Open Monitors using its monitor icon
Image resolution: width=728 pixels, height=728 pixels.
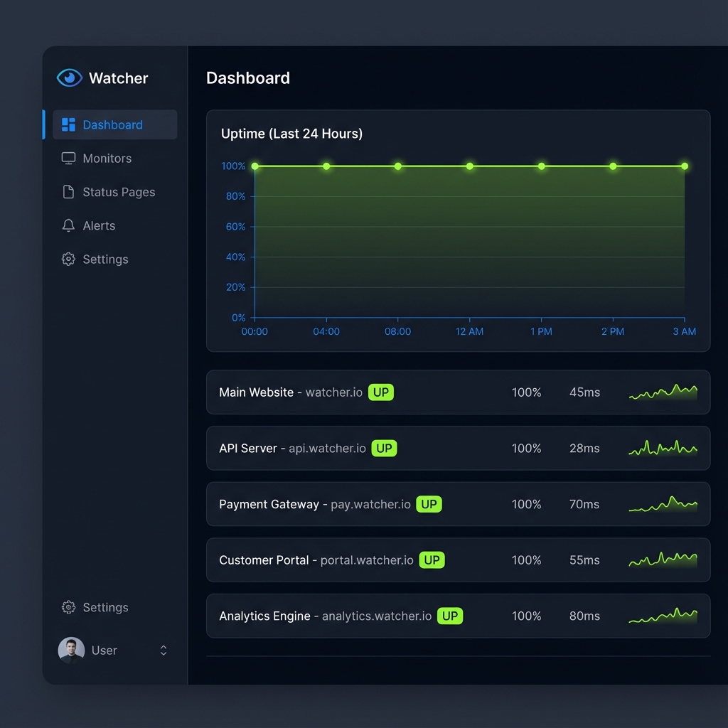68,158
